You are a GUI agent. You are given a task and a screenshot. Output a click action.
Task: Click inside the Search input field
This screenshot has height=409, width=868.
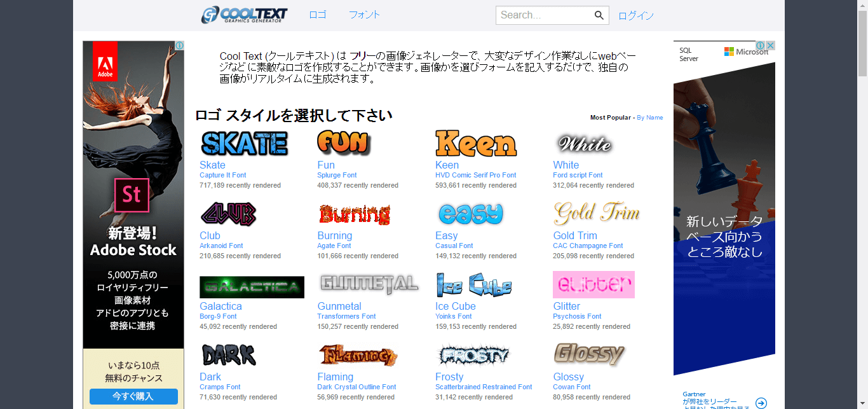[546, 15]
